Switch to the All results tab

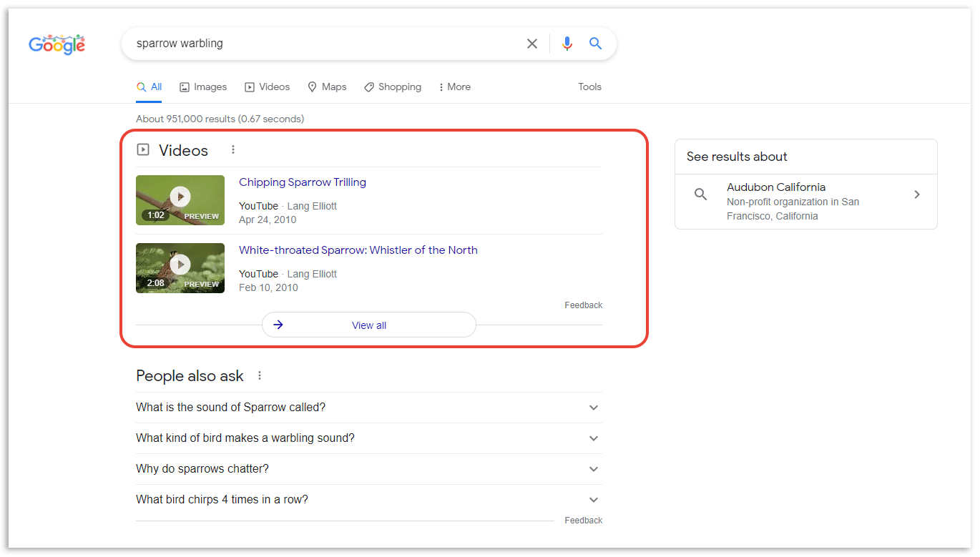coord(150,87)
